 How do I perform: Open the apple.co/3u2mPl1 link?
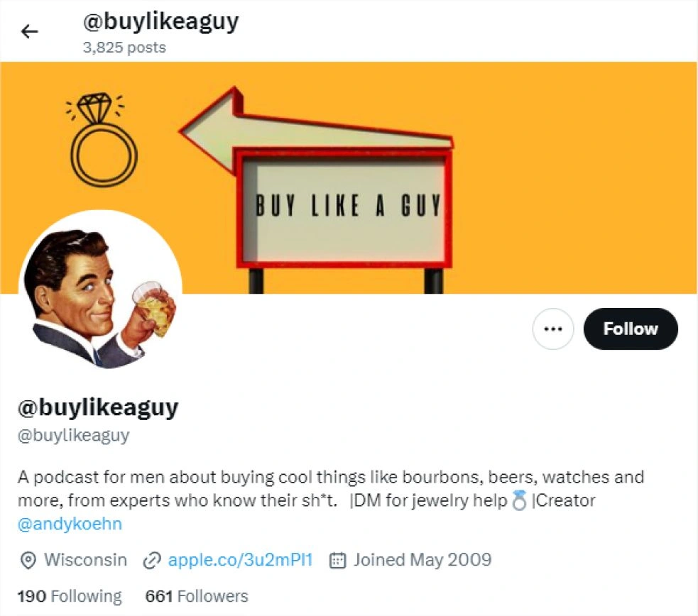(241, 560)
